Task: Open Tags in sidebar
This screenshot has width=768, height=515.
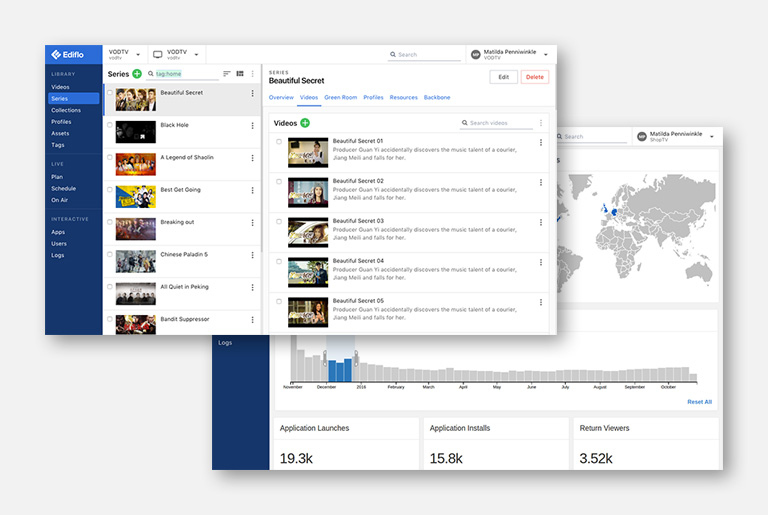Action: pyautogui.click(x=58, y=145)
